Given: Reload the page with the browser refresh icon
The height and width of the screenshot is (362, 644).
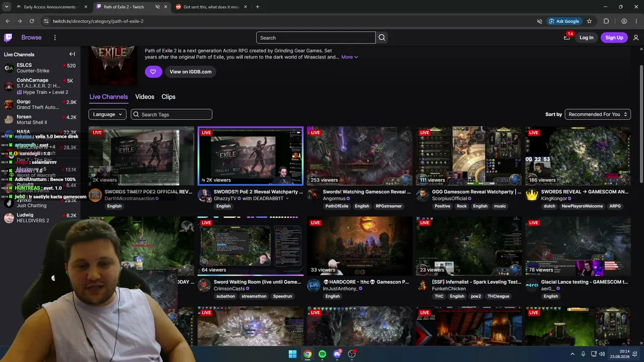Looking at the screenshot, I should point(32,21).
